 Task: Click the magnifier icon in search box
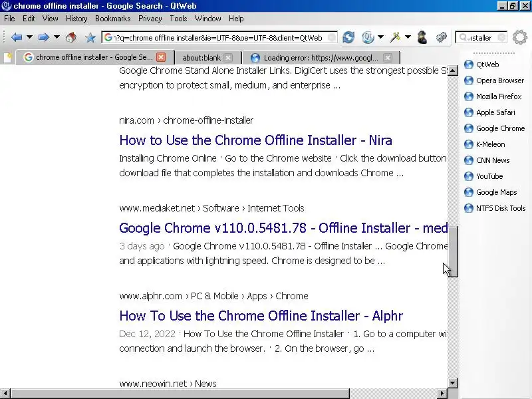463,37
